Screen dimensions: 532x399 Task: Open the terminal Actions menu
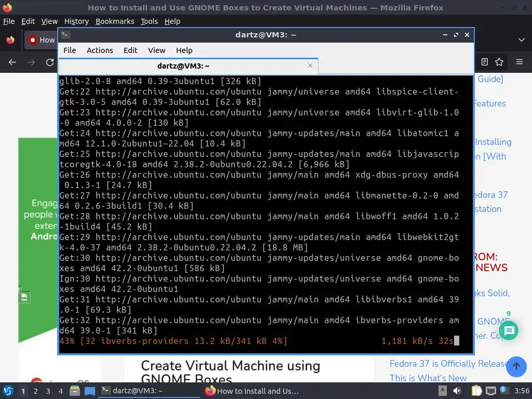100,50
